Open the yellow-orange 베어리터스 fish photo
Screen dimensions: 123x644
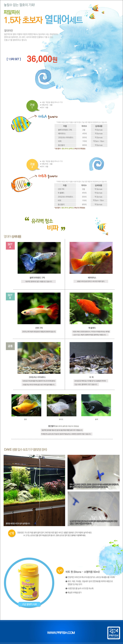pyautogui.click(x=91, y=258)
